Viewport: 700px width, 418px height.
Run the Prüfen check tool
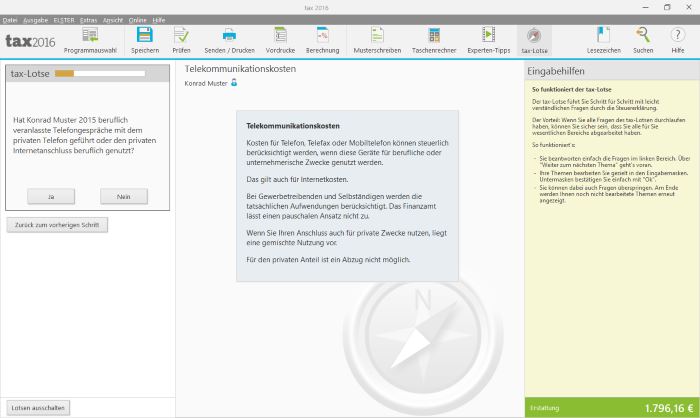[181, 35]
